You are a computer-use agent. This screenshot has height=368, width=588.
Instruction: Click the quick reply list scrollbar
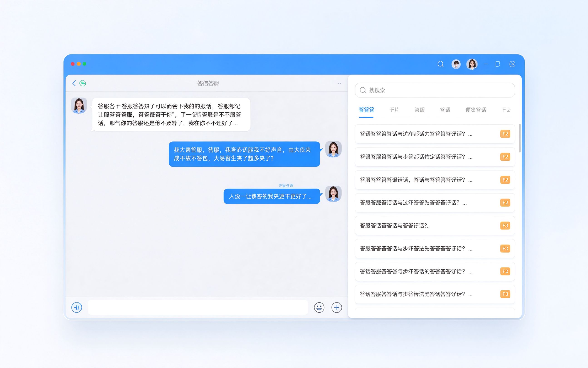tap(520, 138)
